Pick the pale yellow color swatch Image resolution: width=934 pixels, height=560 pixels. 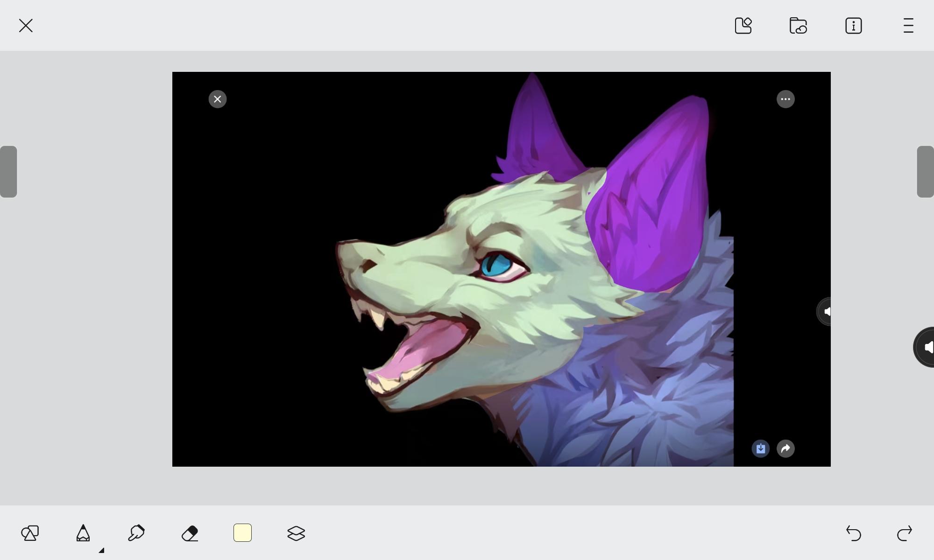[242, 533]
